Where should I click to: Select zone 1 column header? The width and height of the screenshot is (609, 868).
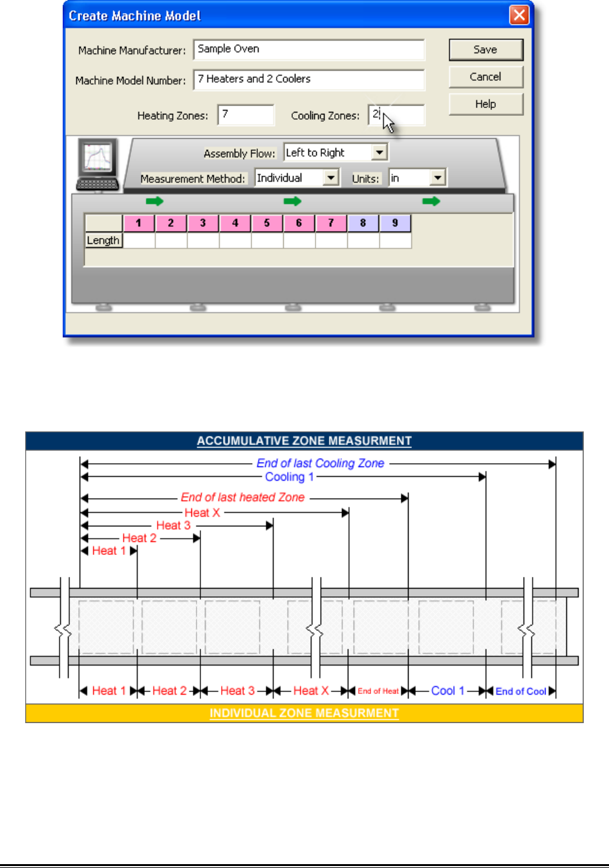coord(139,223)
